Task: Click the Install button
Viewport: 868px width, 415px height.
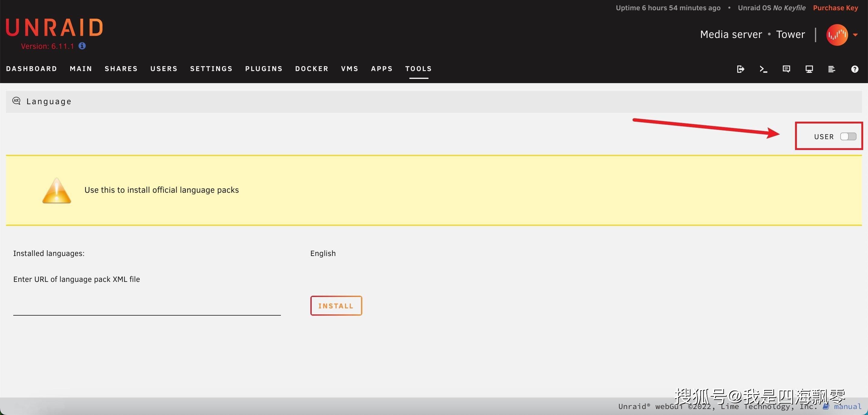Action: point(336,306)
